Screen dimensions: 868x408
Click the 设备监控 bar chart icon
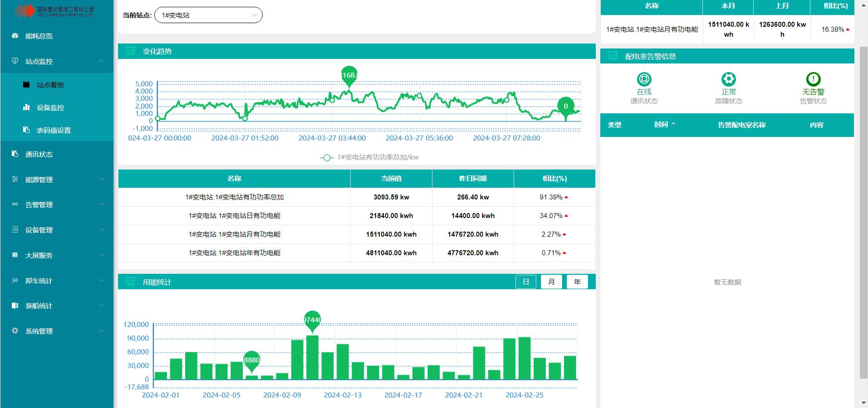point(26,107)
